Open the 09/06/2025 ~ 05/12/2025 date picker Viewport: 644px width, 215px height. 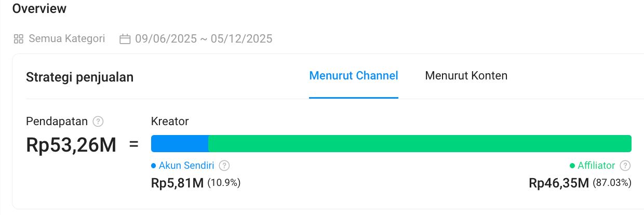click(204, 39)
